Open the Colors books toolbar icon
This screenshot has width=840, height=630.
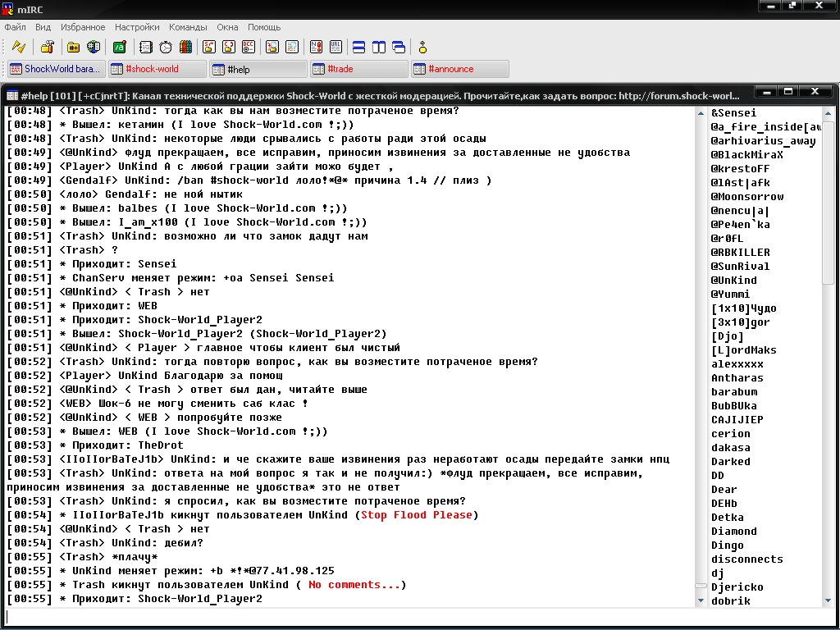(x=185, y=47)
